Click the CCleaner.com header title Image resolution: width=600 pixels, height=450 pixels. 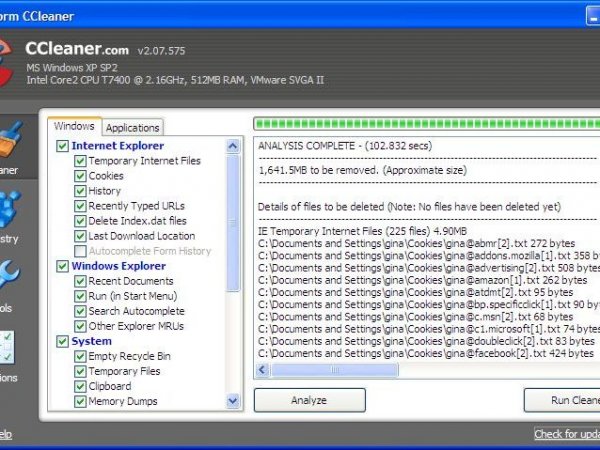pos(77,49)
